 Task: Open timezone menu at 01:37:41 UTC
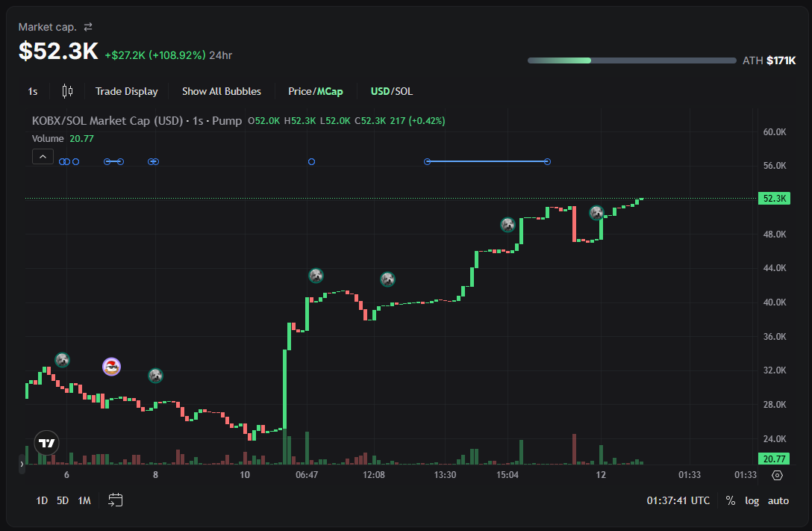[x=678, y=500]
